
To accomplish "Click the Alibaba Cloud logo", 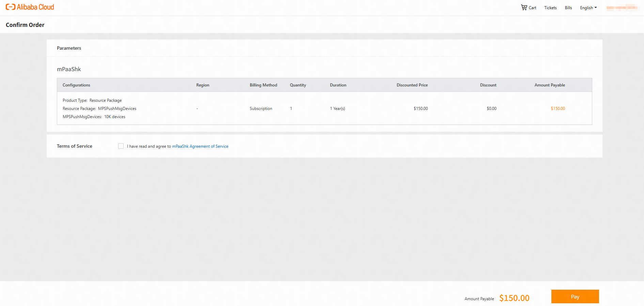I will click(x=30, y=7).
